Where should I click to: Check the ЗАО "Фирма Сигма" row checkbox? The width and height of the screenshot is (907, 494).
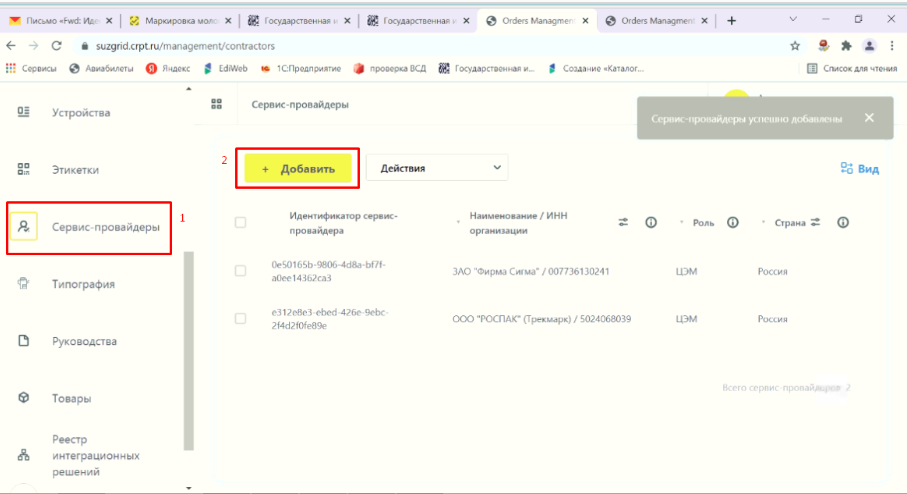pyautogui.click(x=241, y=271)
